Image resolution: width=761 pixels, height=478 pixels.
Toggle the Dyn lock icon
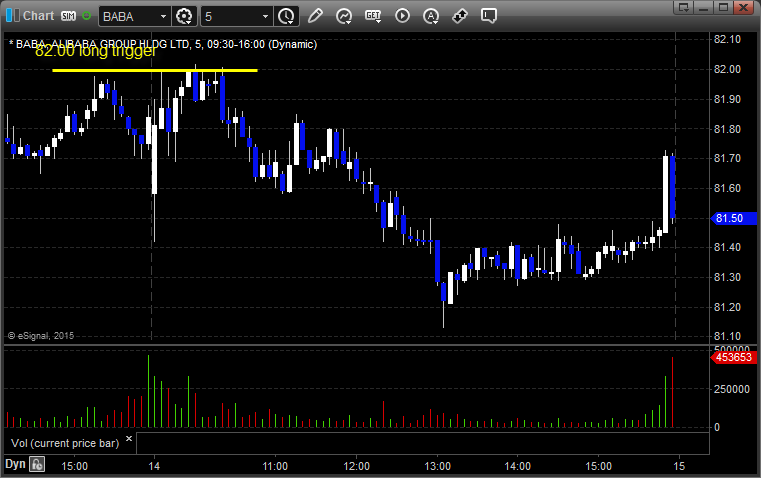point(37,464)
